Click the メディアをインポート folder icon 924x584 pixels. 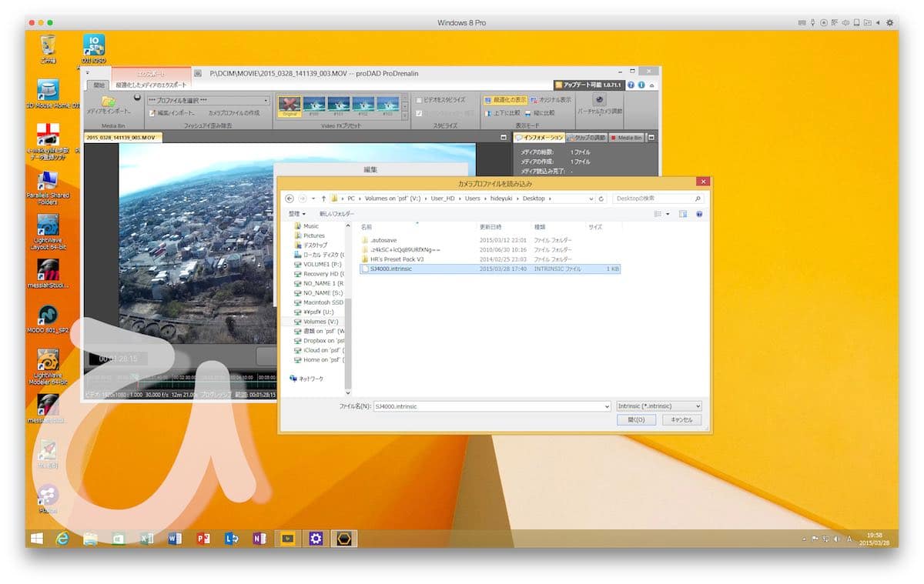tap(109, 102)
